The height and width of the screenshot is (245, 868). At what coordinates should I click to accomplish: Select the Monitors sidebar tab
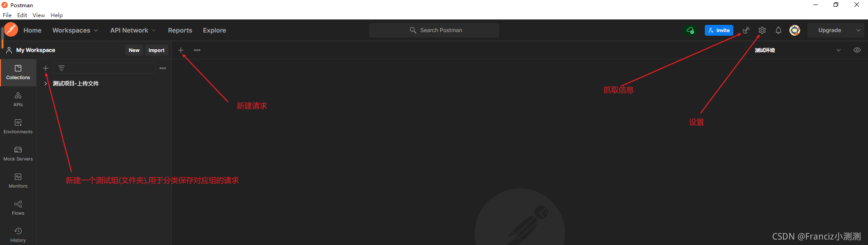pyautogui.click(x=18, y=181)
